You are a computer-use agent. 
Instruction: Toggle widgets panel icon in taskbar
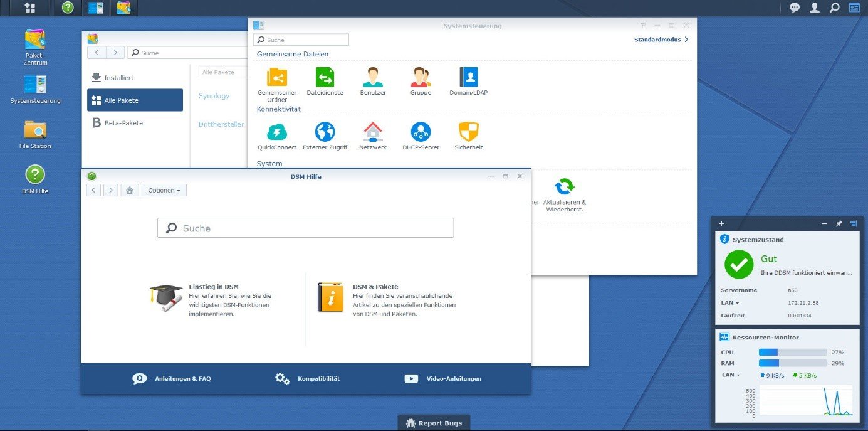[854, 8]
